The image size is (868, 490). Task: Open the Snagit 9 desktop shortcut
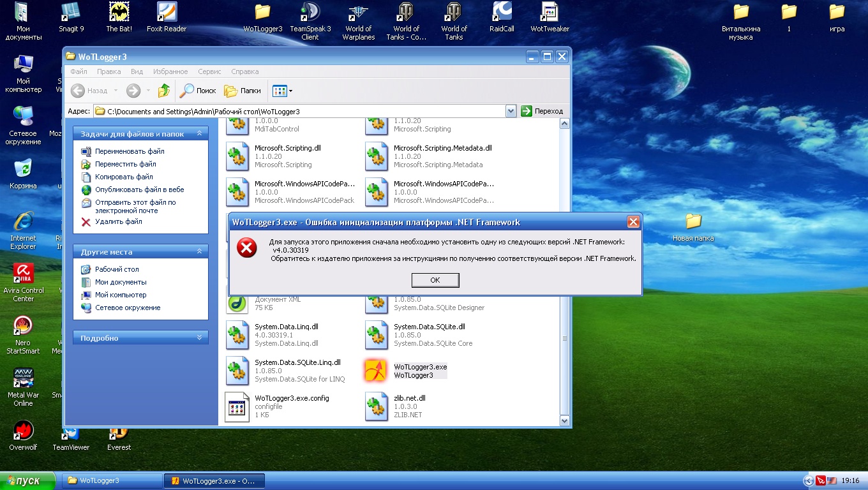(x=71, y=17)
